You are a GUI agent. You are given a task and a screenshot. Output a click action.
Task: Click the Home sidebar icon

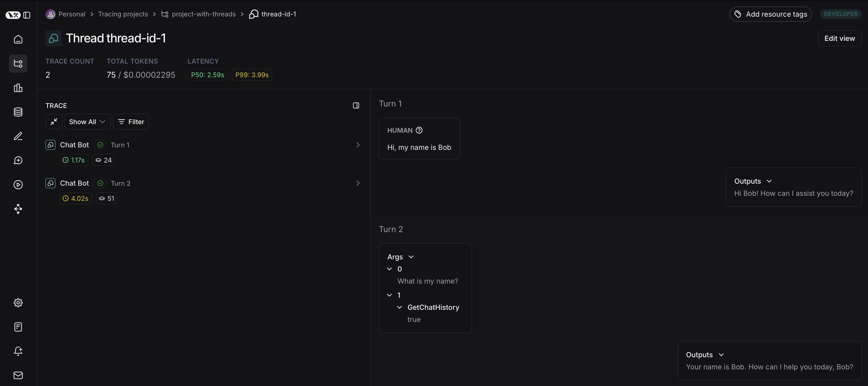click(x=18, y=39)
